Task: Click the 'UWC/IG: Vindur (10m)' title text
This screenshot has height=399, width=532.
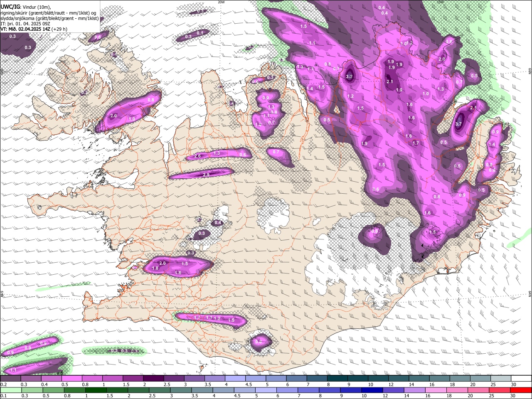Action: tap(25, 6)
